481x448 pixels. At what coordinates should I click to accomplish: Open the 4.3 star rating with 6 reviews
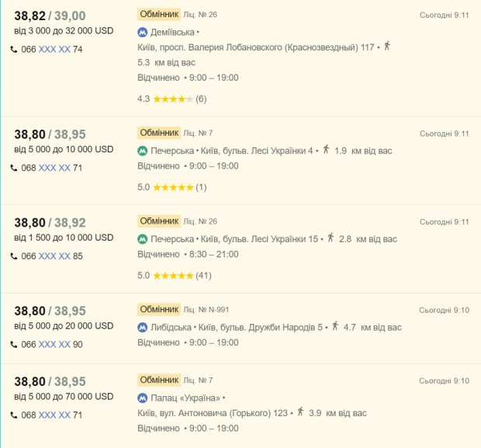[171, 99]
